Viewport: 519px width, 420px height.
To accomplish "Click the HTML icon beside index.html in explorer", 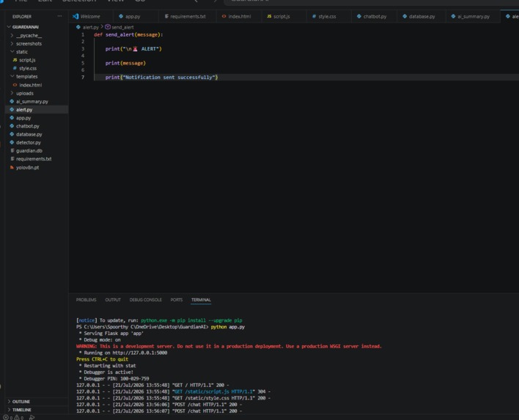I will [x=15, y=85].
